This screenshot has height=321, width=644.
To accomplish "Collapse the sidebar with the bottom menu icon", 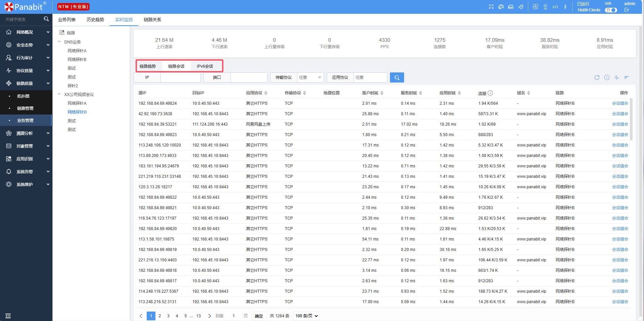I will [8, 316].
